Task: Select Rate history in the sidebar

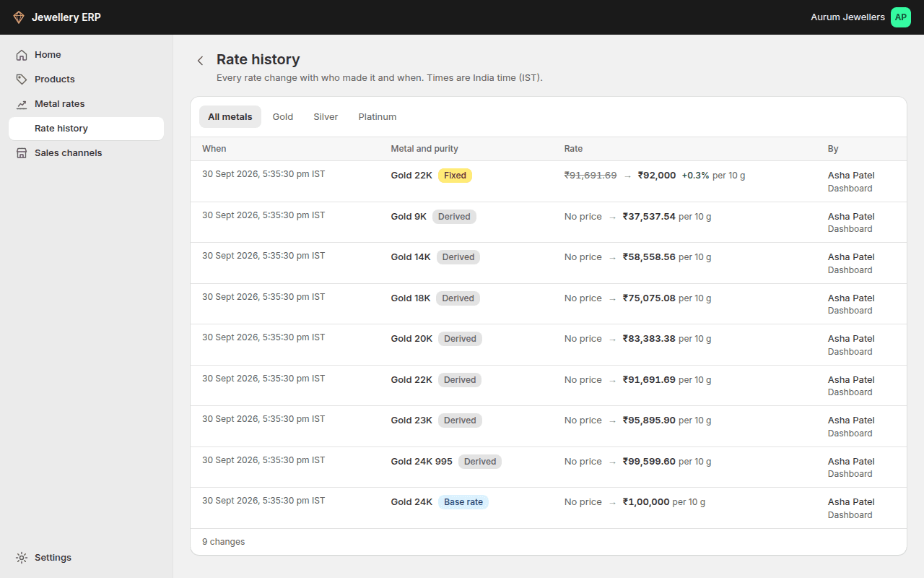Action: (x=87, y=129)
